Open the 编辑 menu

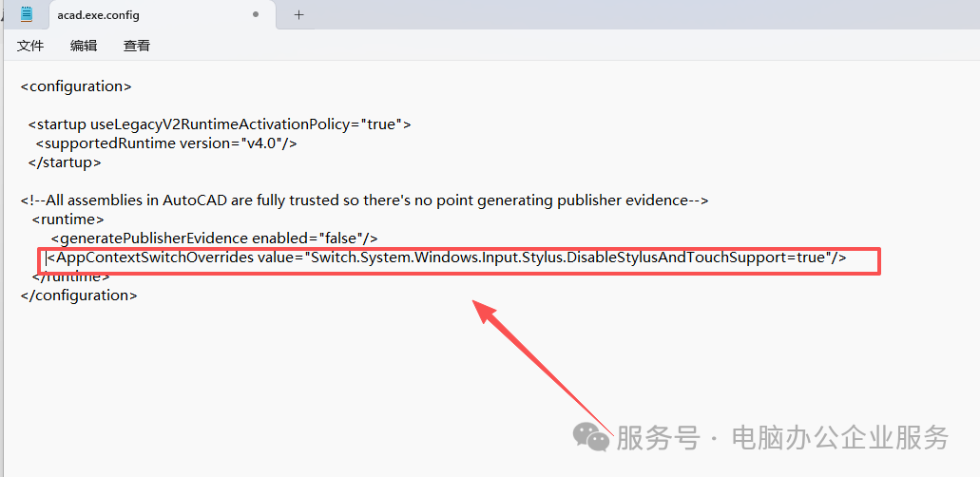[84, 46]
